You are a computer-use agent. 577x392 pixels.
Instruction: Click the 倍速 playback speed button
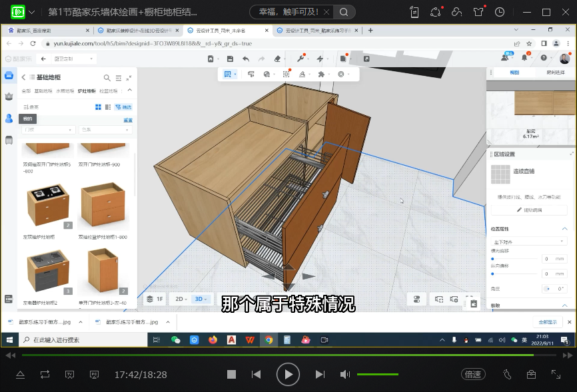coord(472,375)
